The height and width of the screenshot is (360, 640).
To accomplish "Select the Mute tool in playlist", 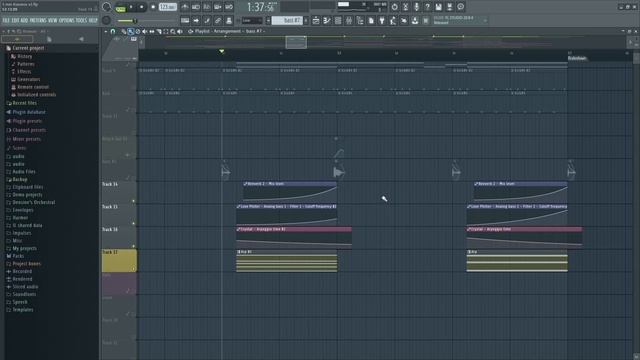I will click(x=144, y=31).
